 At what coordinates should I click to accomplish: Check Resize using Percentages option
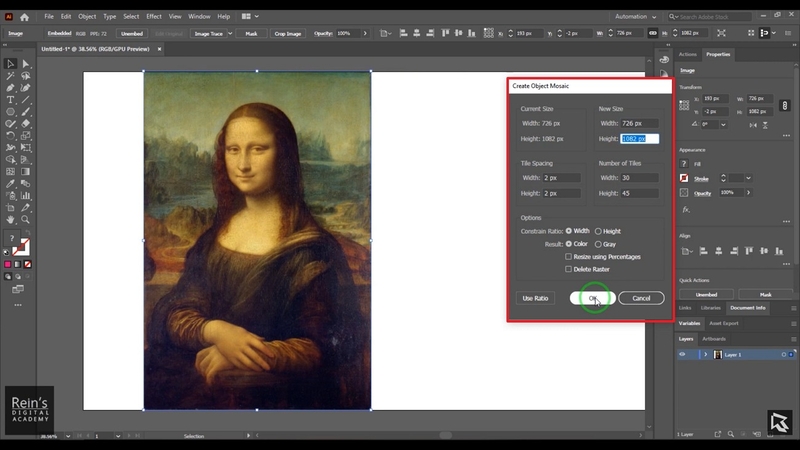pyautogui.click(x=569, y=257)
